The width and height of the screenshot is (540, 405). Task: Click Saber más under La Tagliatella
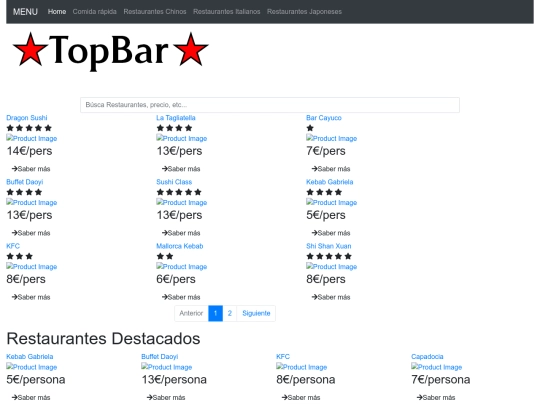click(181, 169)
